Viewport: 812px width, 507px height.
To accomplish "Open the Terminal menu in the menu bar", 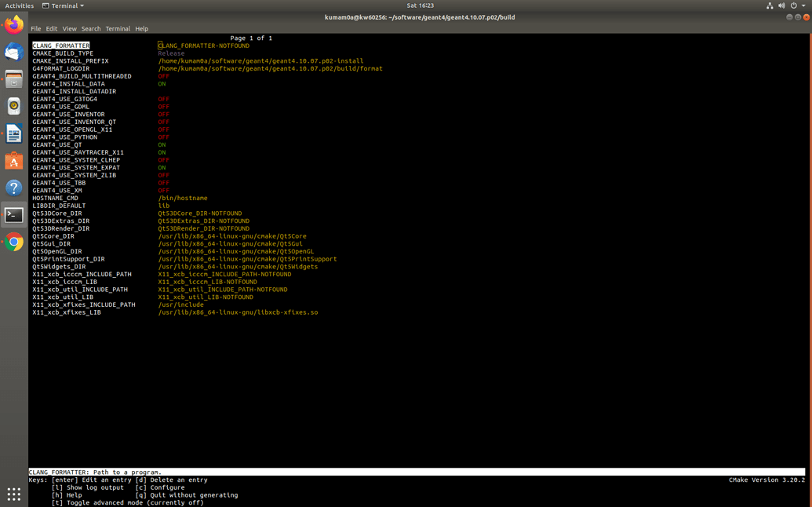I will [118, 29].
